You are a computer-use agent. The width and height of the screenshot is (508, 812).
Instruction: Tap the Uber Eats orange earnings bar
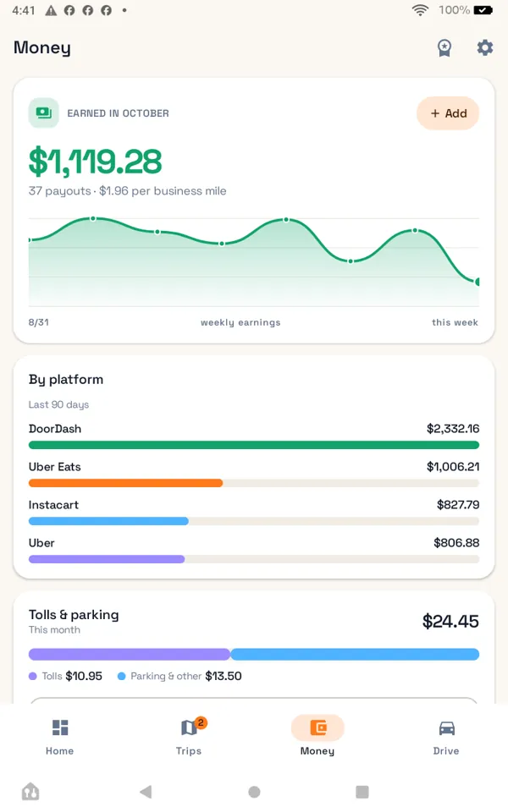click(125, 483)
